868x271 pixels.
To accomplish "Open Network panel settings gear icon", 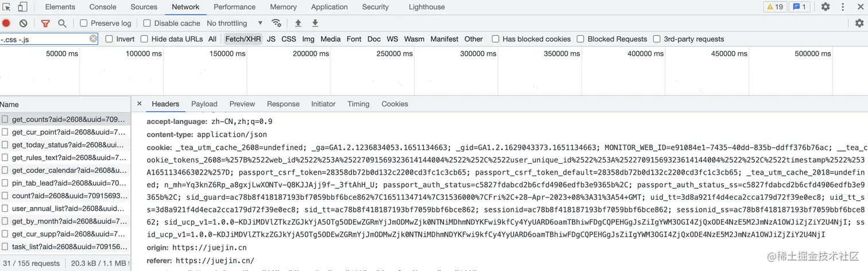I will coord(859,23).
